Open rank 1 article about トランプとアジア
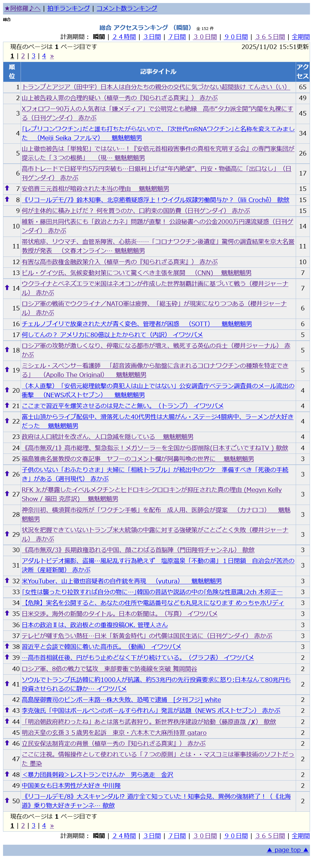313x868 pixels. [156, 87]
